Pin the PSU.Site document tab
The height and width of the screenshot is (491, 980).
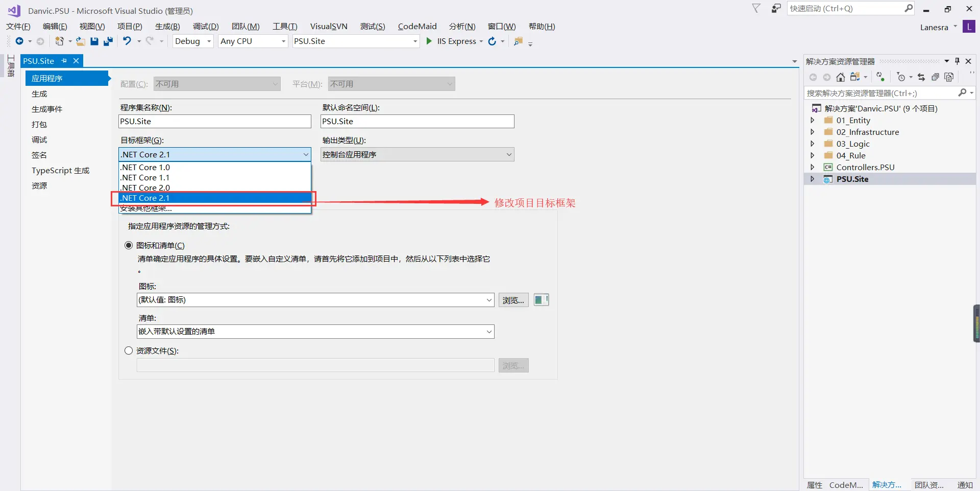64,61
